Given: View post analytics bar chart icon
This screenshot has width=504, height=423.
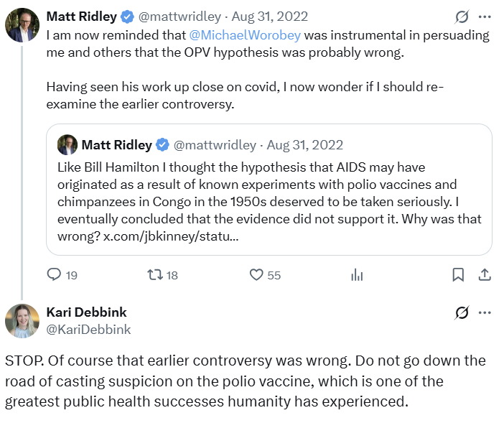Looking at the screenshot, I should tap(357, 274).
